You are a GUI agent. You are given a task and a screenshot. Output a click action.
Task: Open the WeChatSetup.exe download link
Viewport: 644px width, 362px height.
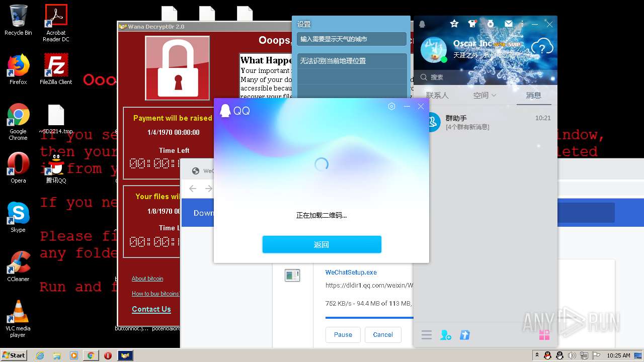351,272
